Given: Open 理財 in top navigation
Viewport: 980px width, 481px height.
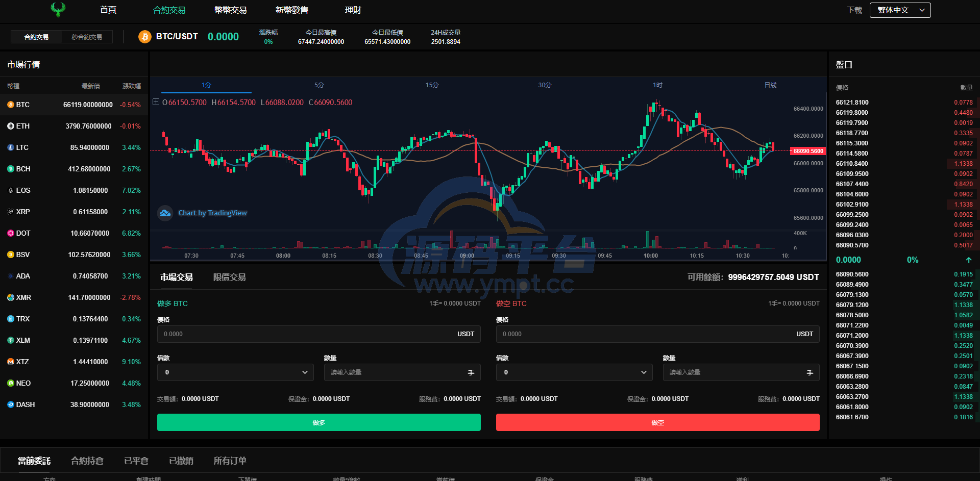Looking at the screenshot, I should (x=353, y=10).
